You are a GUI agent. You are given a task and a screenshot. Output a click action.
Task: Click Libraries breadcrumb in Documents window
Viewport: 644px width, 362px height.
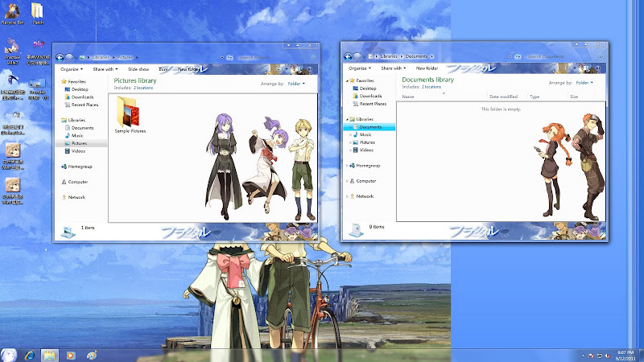tap(389, 56)
